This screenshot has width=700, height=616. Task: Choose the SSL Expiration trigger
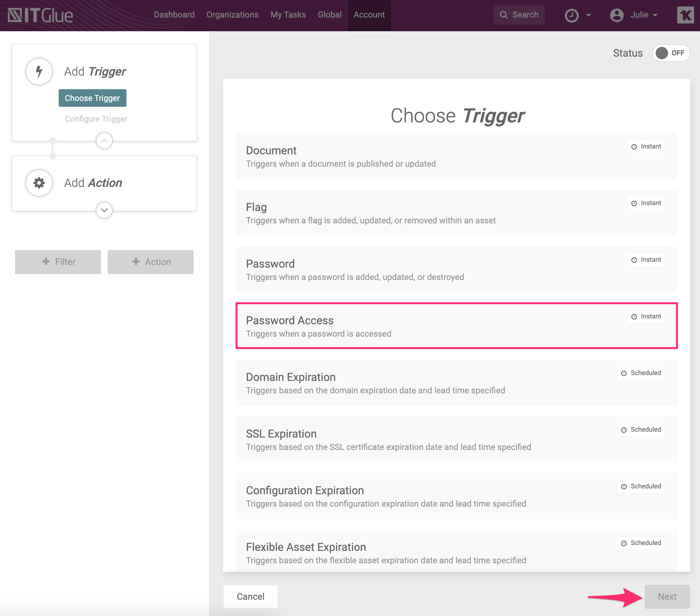click(x=456, y=440)
